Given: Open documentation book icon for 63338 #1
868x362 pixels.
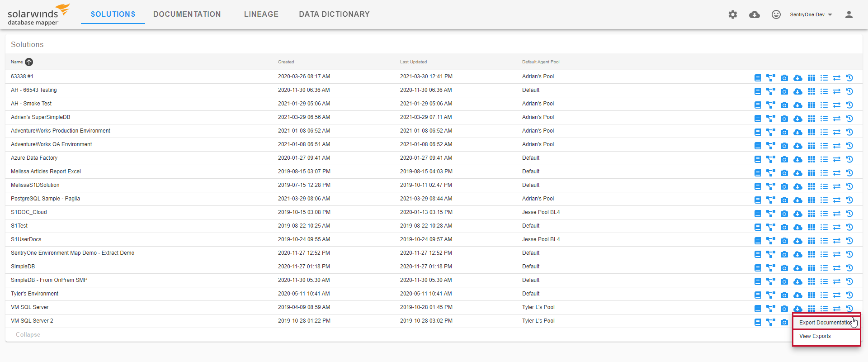Looking at the screenshot, I should click(758, 78).
